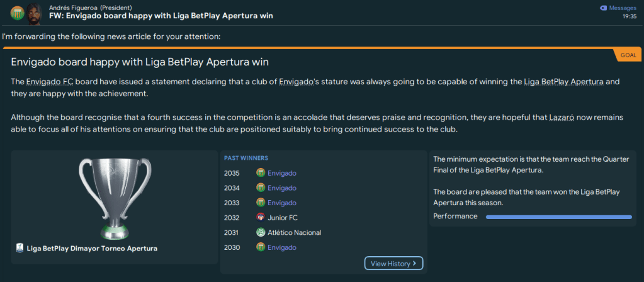Click Envigado badge for 2030 winner

pyautogui.click(x=261, y=247)
